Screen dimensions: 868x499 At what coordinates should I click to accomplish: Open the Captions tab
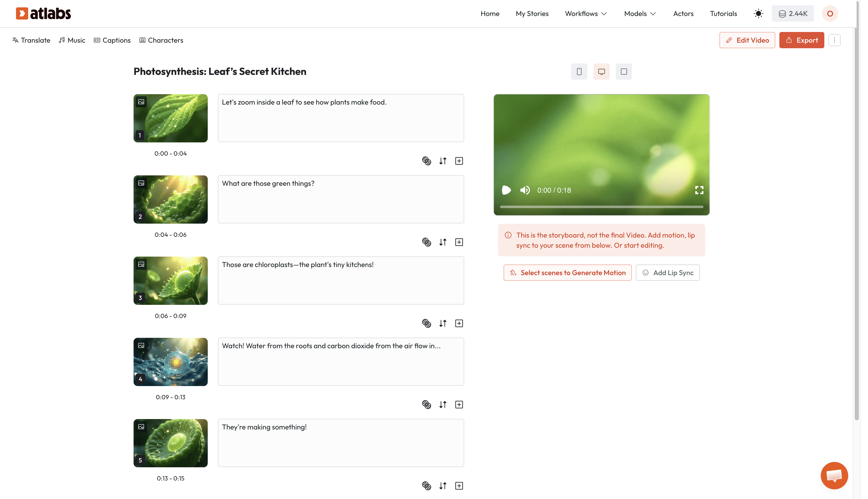click(112, 40)
